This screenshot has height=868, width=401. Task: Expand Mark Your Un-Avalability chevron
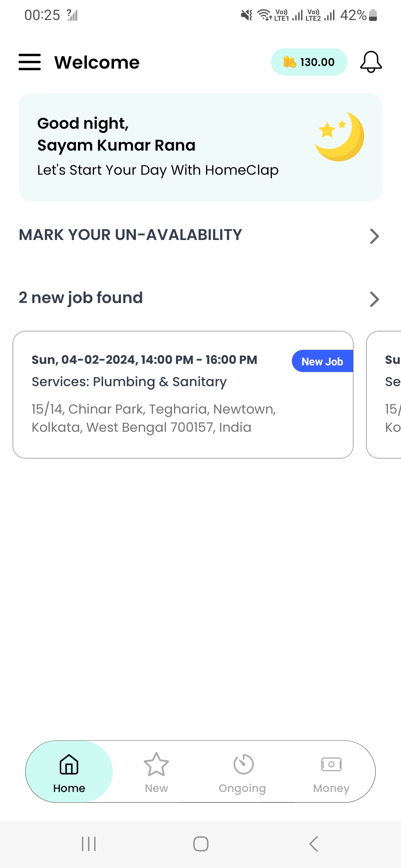(374, 236)
